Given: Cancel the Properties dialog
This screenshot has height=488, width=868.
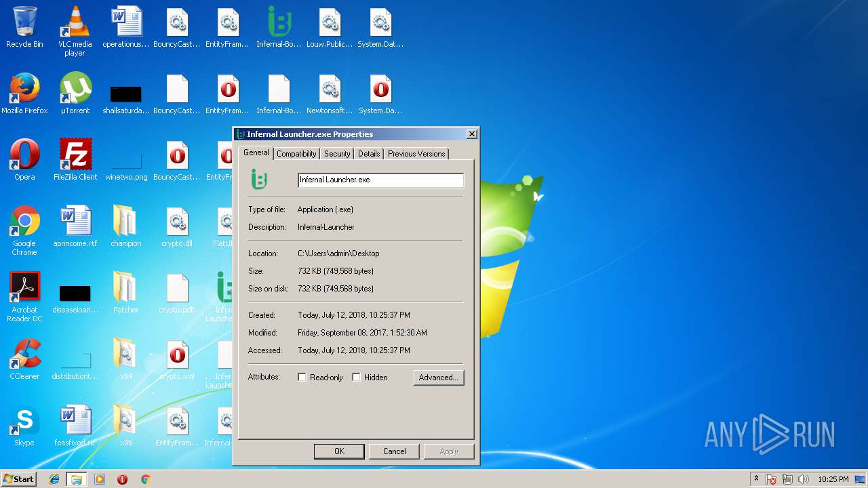Looking at the screenshot, I should tap(394, 451).
